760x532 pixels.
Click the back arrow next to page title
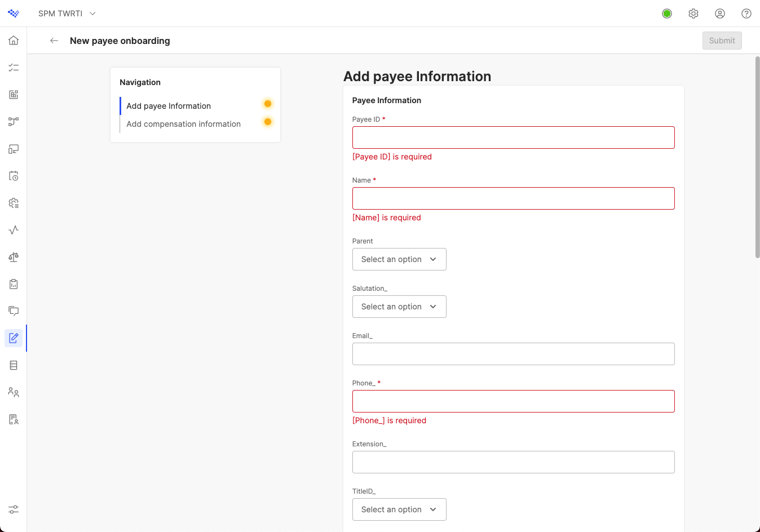[x=54, y=41]
